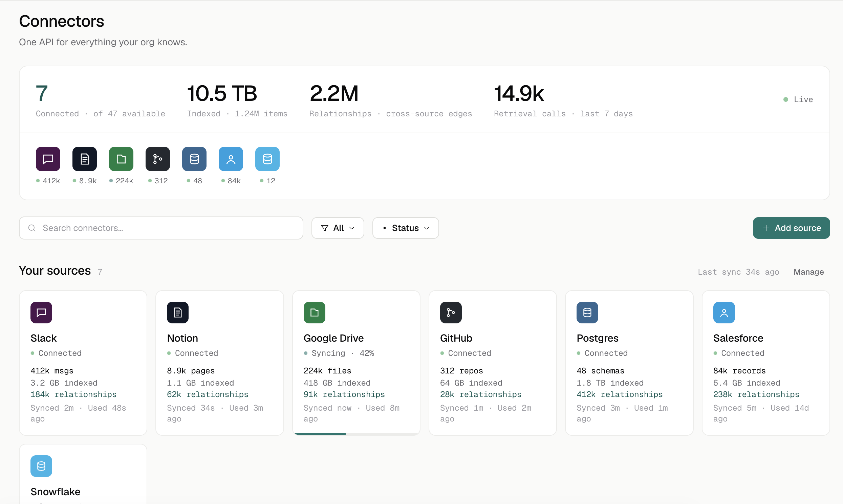The image size is (843, 504).
Task: Click the Postgres card's database icon
Action: coord(587,313)
